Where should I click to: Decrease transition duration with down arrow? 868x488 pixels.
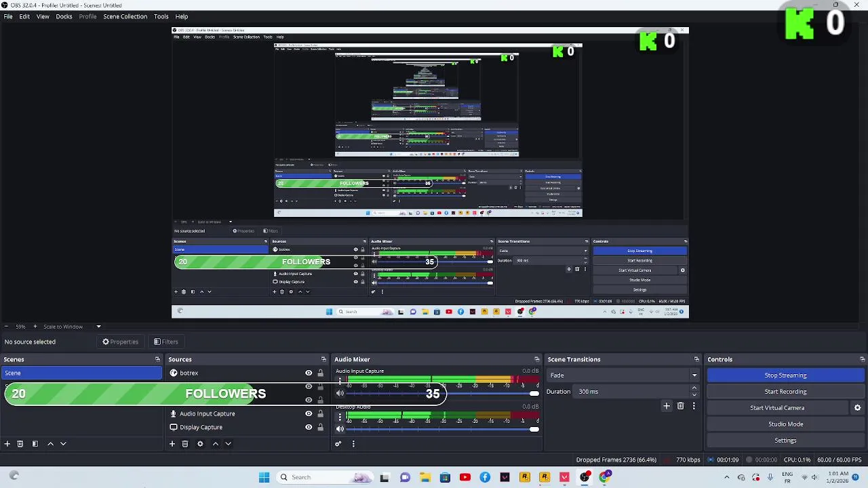tap(694, 395)
